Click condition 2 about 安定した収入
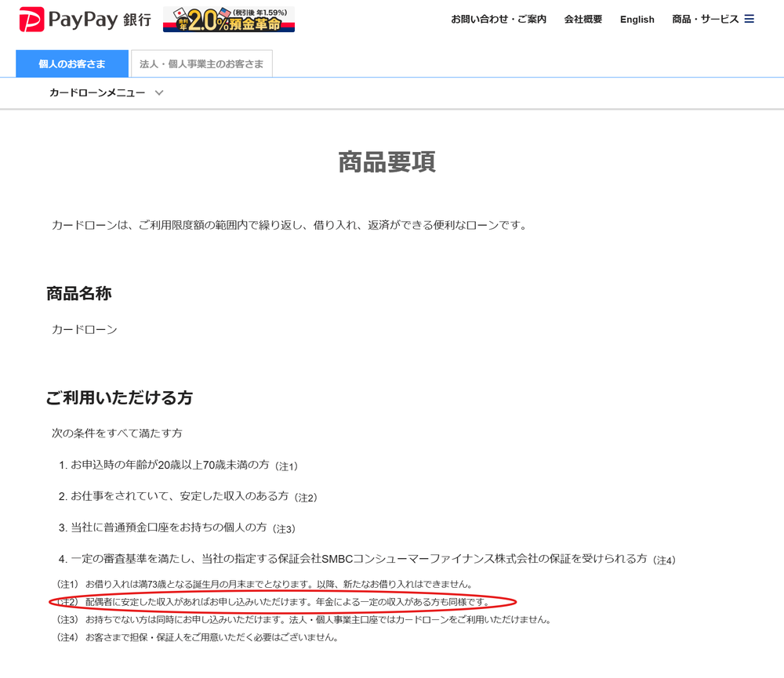 point(187,496)
